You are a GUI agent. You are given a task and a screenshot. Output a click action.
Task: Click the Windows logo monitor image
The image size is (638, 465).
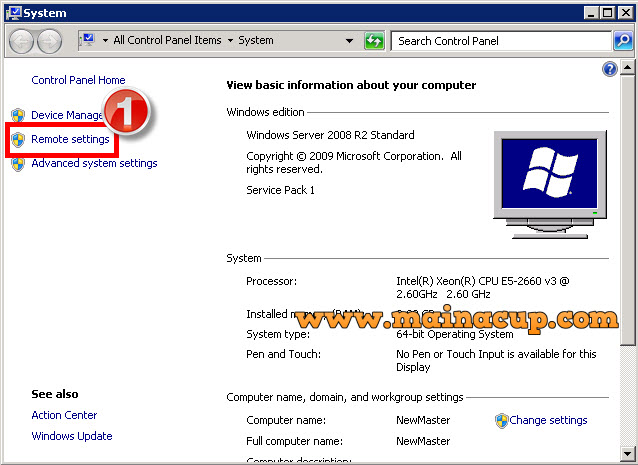(550, 185)
